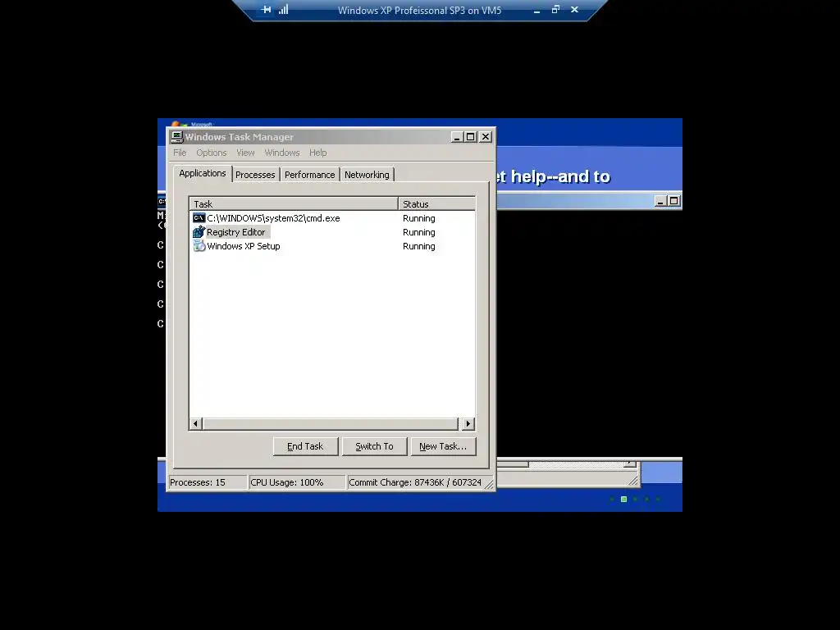The height and width of the screenshot is (630, 840).
Task: Click the New Task... button
Action: [443, 446]
